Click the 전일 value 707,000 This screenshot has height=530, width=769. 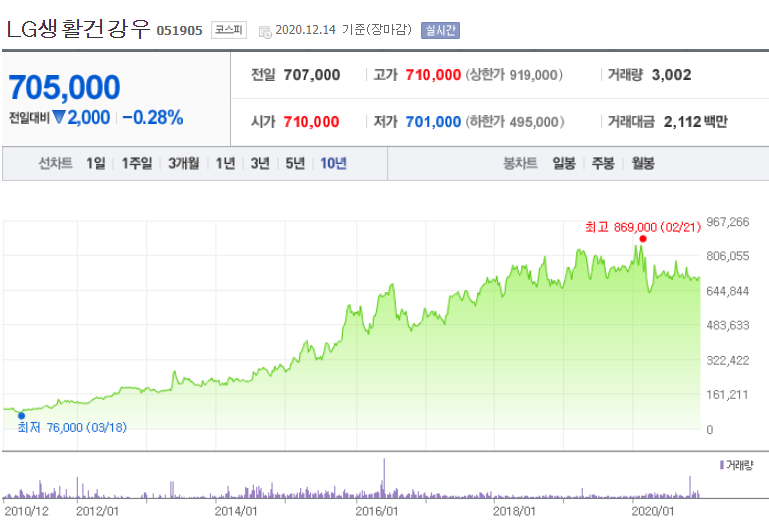point(312,75)
